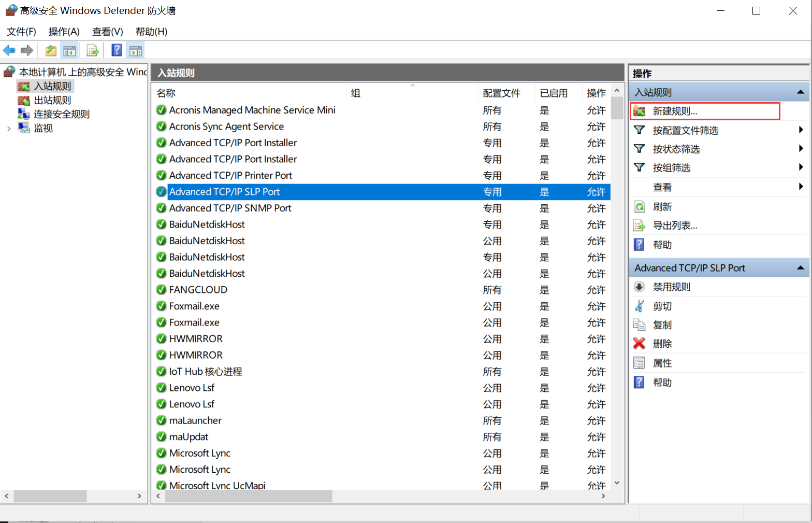Image resolution: width=812 pixels, height=523 pixels.
Task: Click the 剪切 scissors icon
Action: (x=640, y=306)
